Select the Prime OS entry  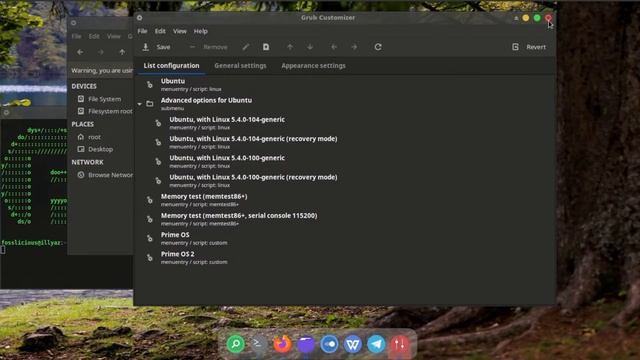pos(345,238)
